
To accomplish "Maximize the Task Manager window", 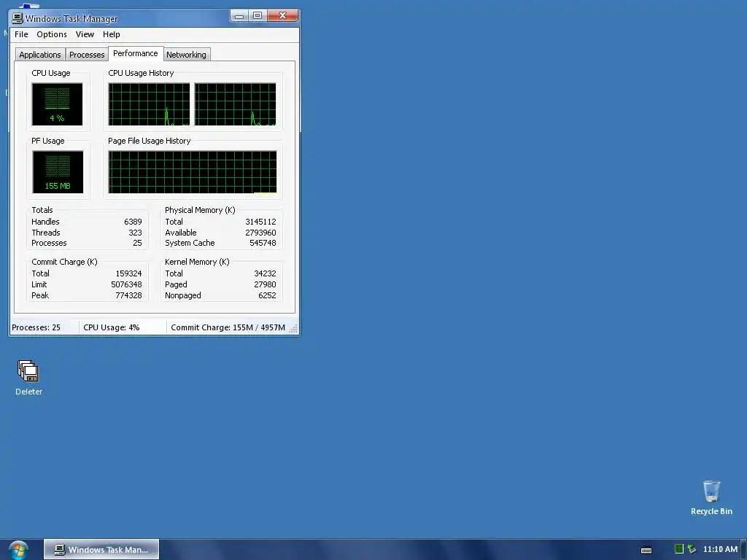I will pyautogui.click(x=258, y=16).
